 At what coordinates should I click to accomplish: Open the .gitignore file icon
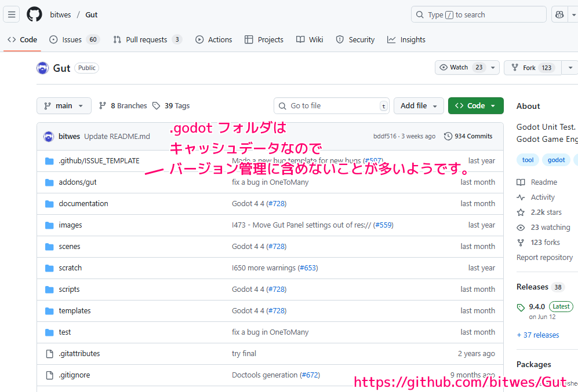click(49, 375)
